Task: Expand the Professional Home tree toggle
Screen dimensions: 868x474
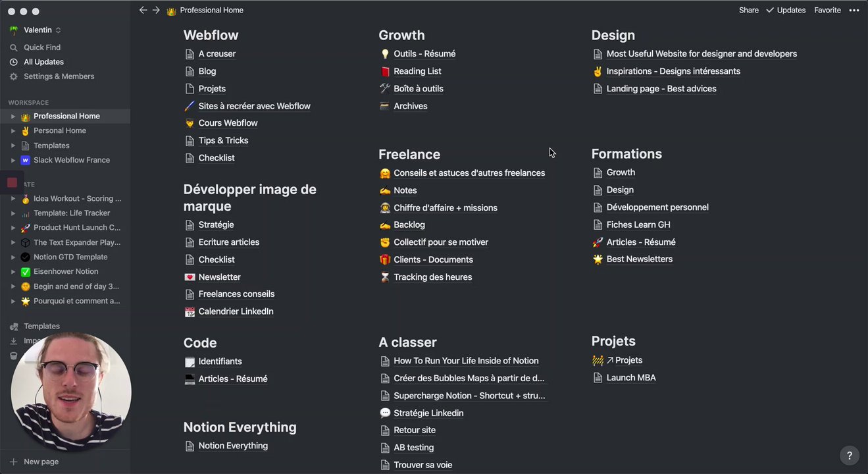Action: click(x=13, y=117)
